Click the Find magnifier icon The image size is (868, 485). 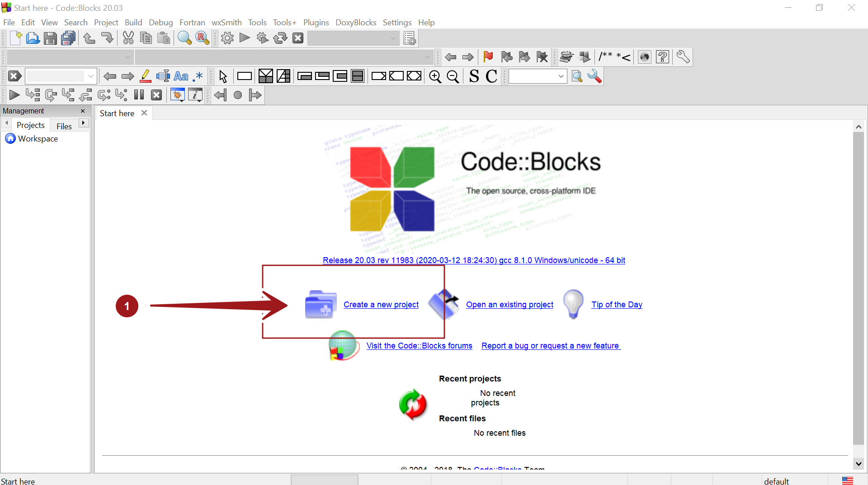click(184, 38)
